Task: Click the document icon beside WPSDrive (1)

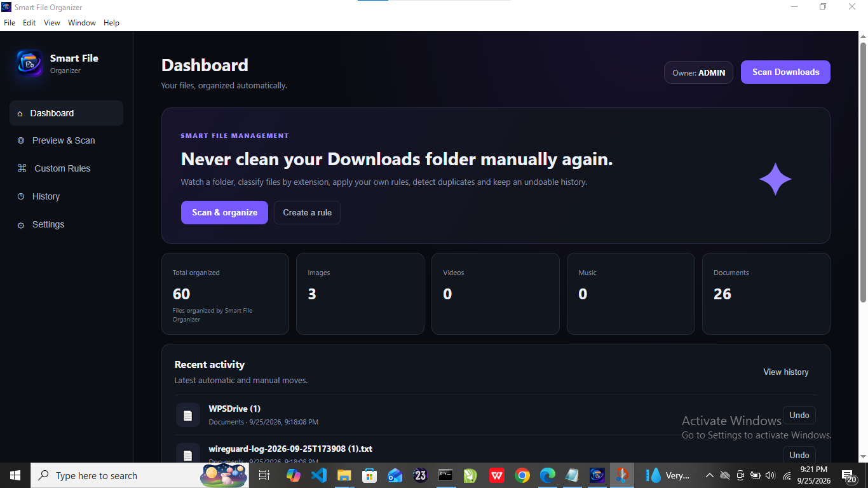Action: [187, 415]
